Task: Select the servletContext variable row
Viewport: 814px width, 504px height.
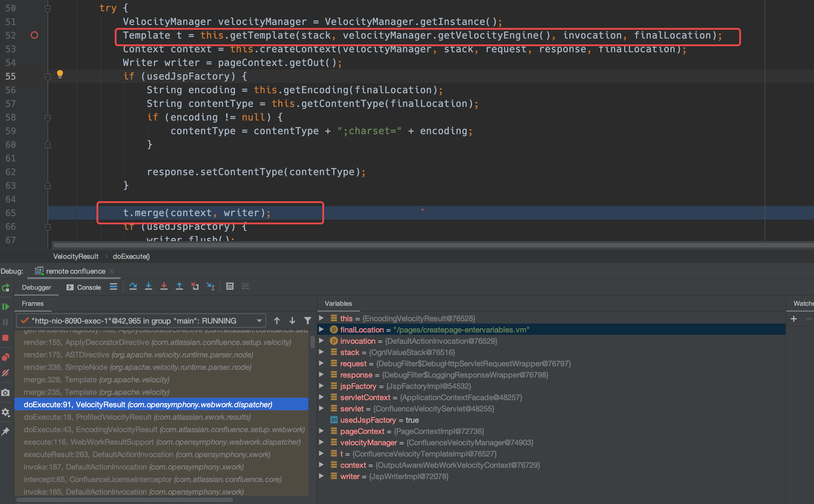Action: click(x=551, y=397)
